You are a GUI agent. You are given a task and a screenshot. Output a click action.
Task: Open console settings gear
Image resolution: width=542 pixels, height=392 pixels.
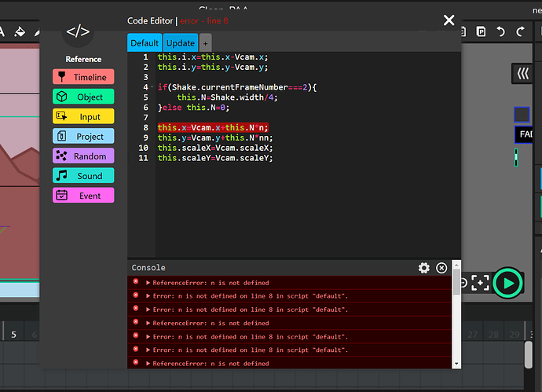(424, 268)
